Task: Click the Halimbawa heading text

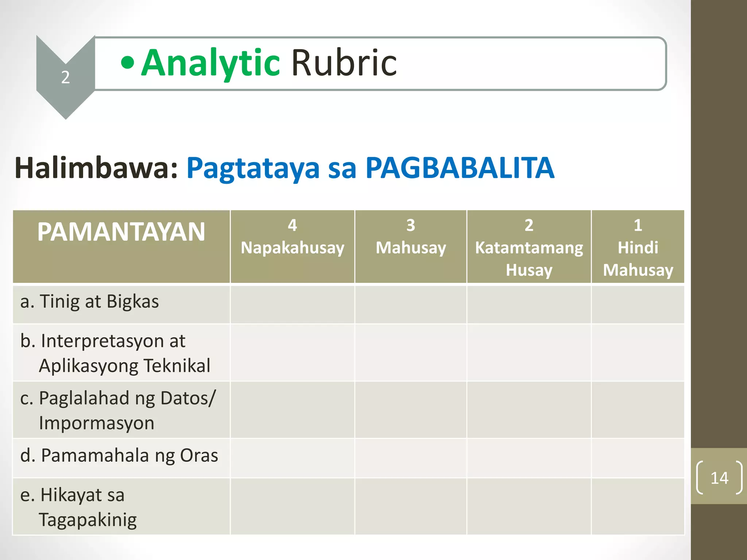Action: (x=96, y=168)
